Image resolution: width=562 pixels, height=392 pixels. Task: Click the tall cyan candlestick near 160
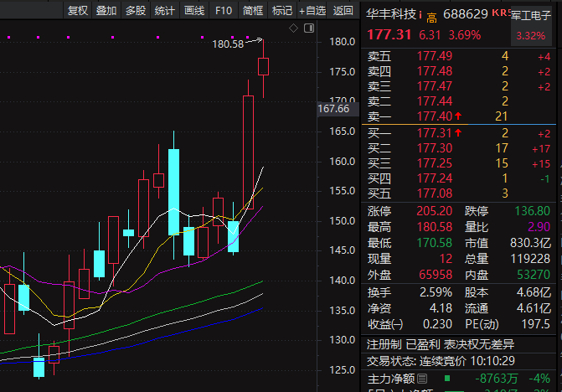174,192
